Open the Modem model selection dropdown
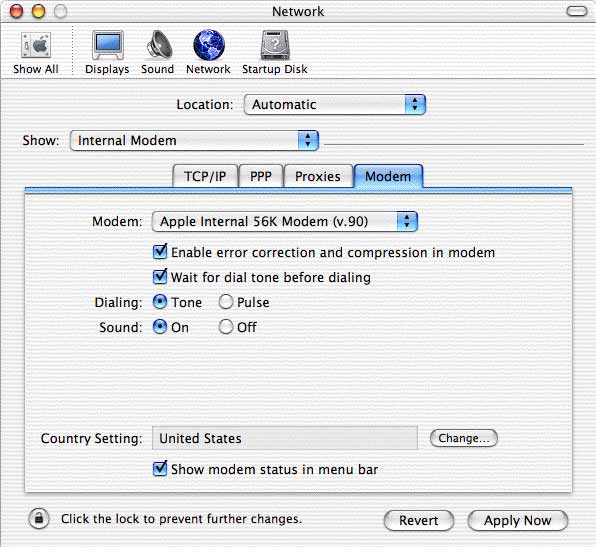The image size is (596, 547). [x=285, y=221]
